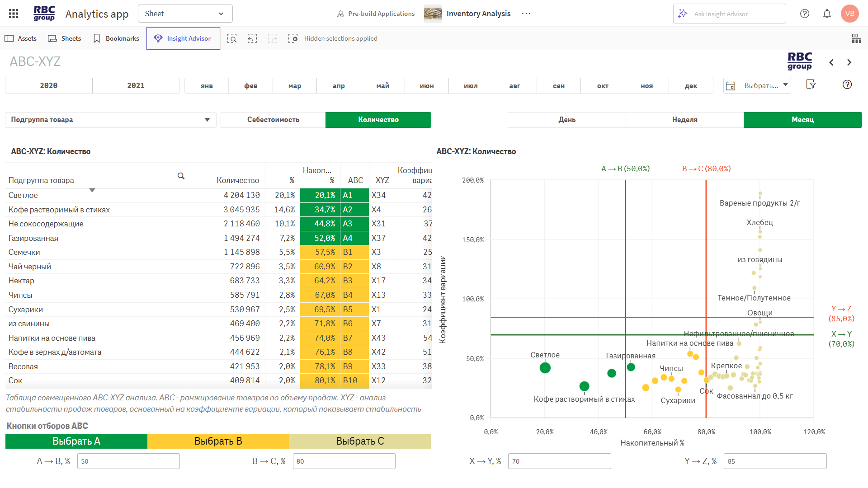
Task: Open the help question mark icon
Action: (805, 14)
